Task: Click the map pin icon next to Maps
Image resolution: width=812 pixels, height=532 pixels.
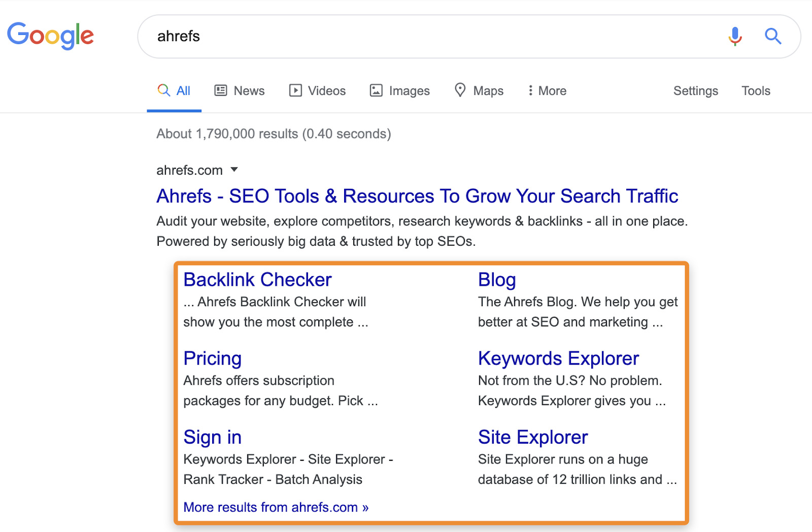Action: (x=460, y=90)
